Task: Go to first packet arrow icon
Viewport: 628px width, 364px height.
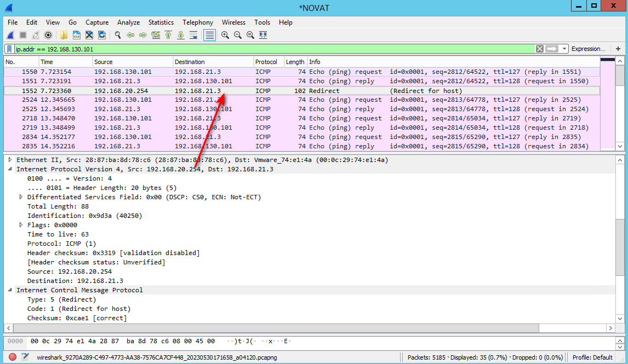Action: pos(168,35)
